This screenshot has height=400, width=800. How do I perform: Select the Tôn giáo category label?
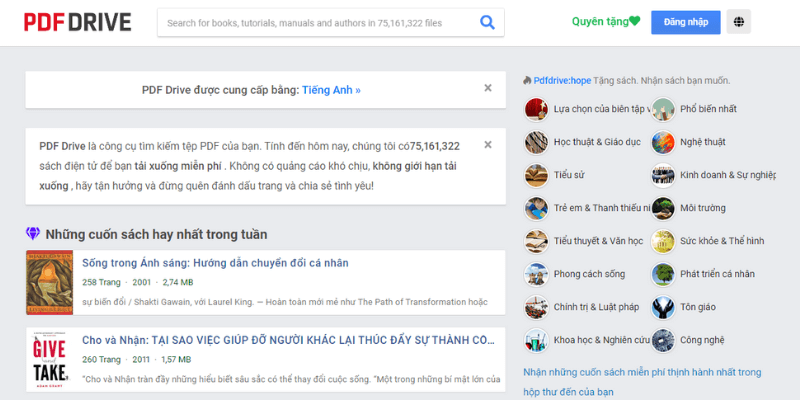pos(698,307)
